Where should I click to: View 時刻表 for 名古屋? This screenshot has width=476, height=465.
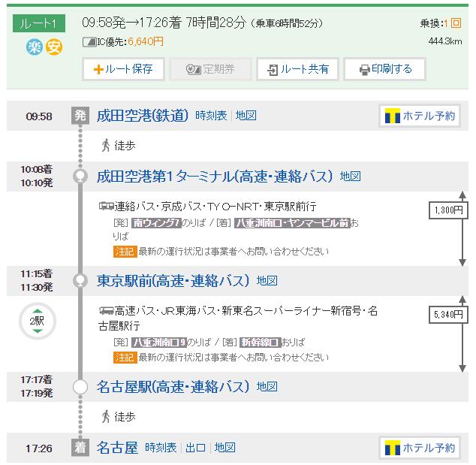(161, 448)
